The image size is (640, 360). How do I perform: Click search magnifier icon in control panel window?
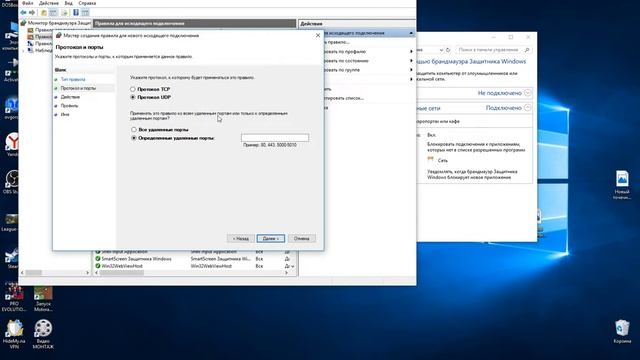tap(527, 50)
